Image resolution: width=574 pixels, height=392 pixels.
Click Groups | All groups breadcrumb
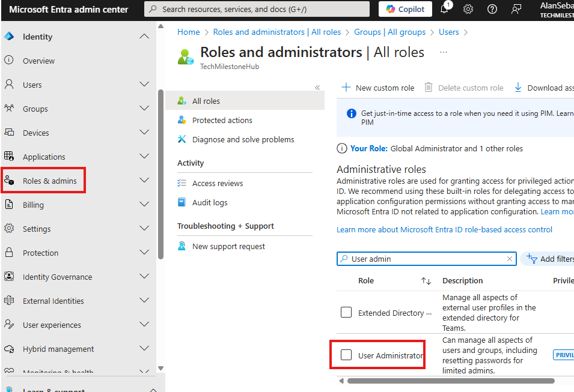click(389, 32)
